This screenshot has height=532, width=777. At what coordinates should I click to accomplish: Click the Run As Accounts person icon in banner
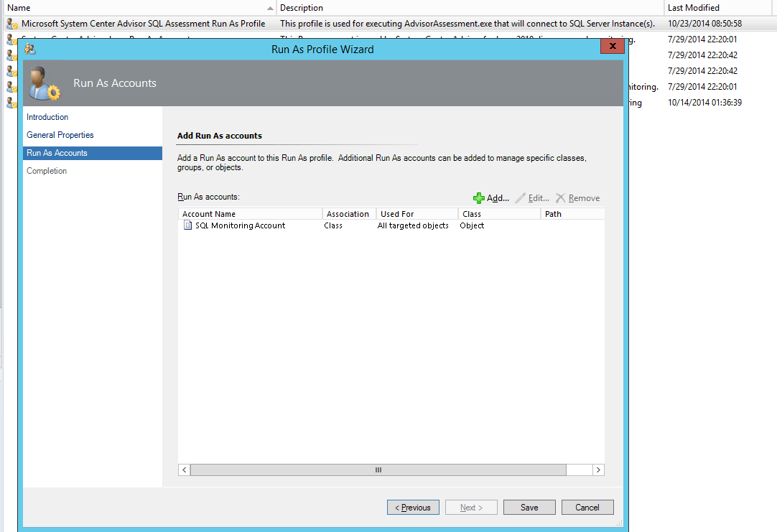pyautogui.click(x=44, y=83)
